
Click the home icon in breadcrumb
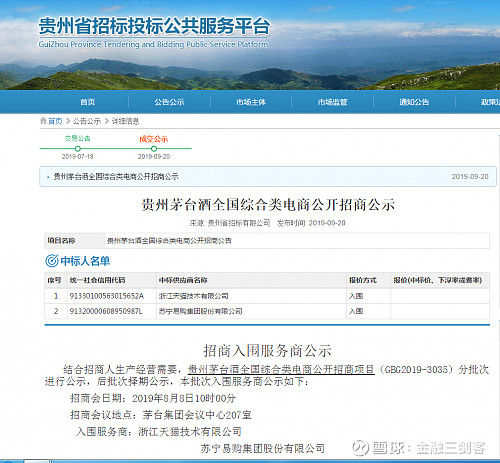43,121
